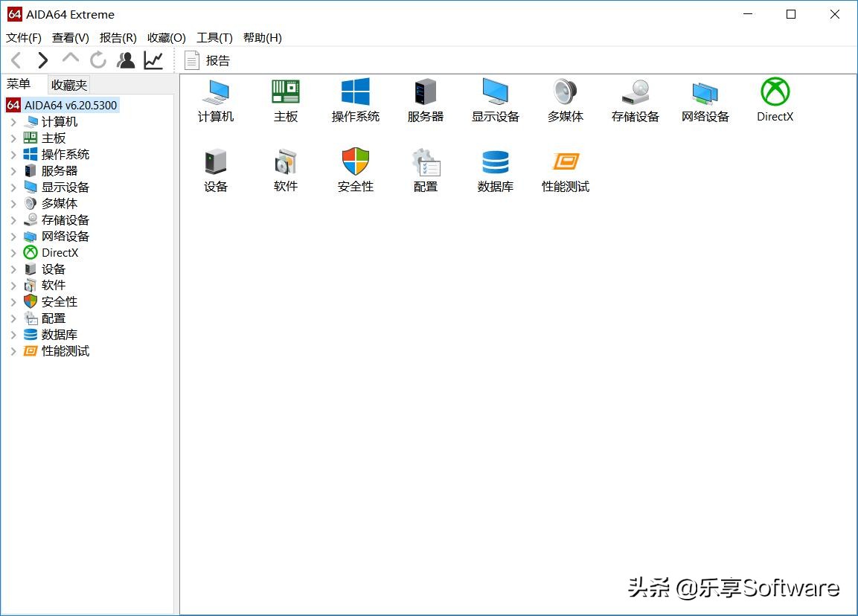
Task: Click the refresh button in the toolbar
Action: tap(97, 60)
